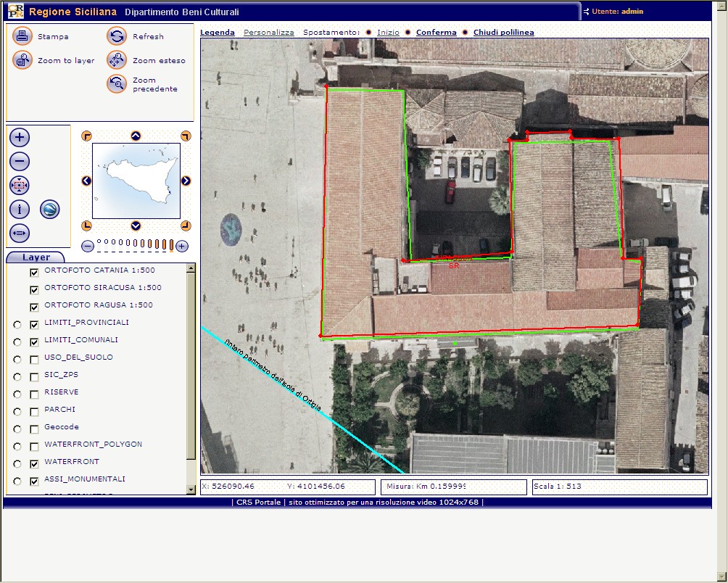
Task: Pan map east with right arrow
Action: tap(186, 181)
